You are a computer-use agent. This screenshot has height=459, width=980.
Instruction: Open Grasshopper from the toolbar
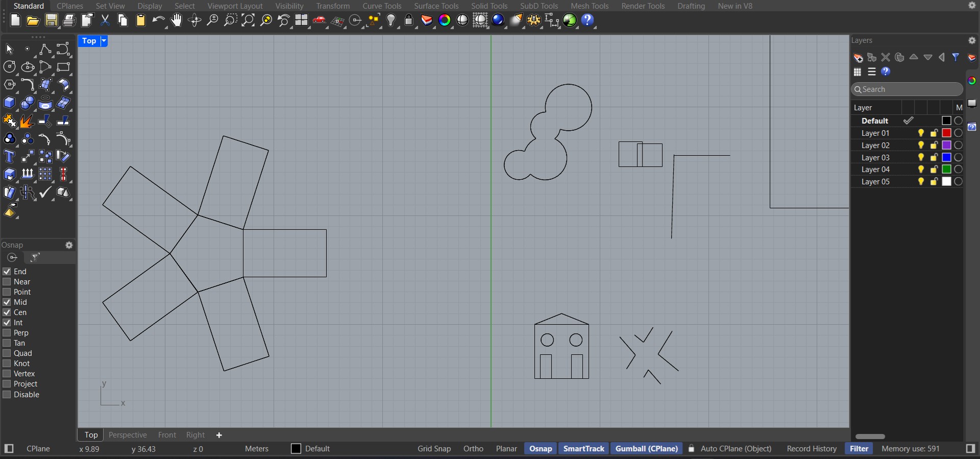click(x=570, y=20)
